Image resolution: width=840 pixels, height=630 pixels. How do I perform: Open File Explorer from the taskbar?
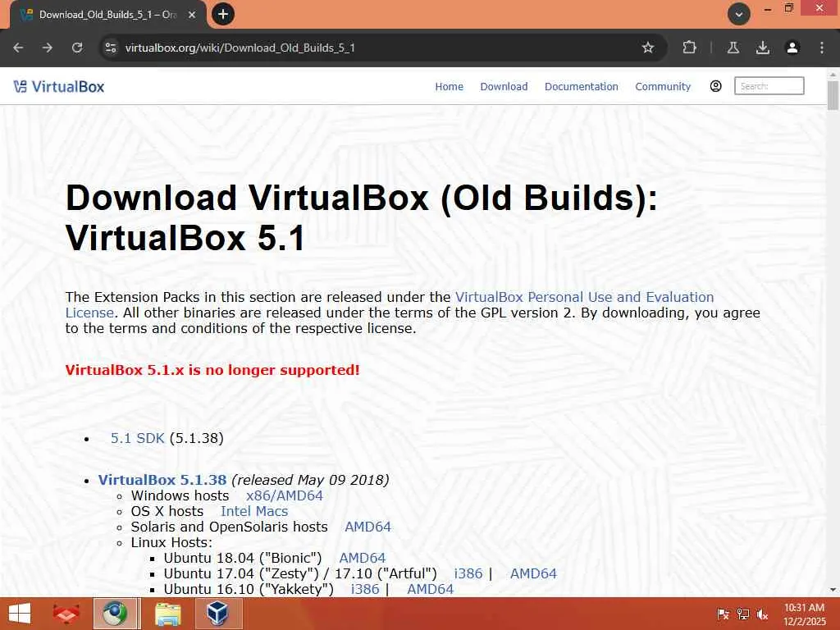click(x=167, y=614)
